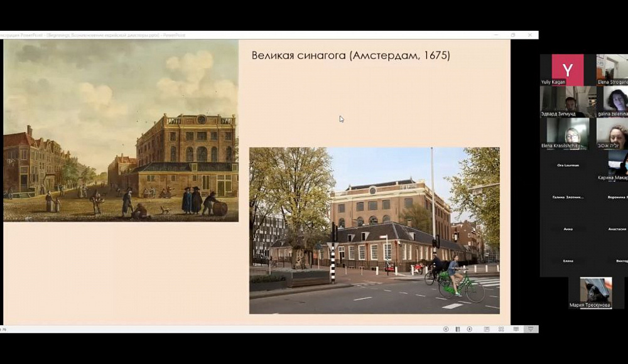Go to previous slide arrow button
This screenshot has width=628, height=364.
[x=446, y=329]
